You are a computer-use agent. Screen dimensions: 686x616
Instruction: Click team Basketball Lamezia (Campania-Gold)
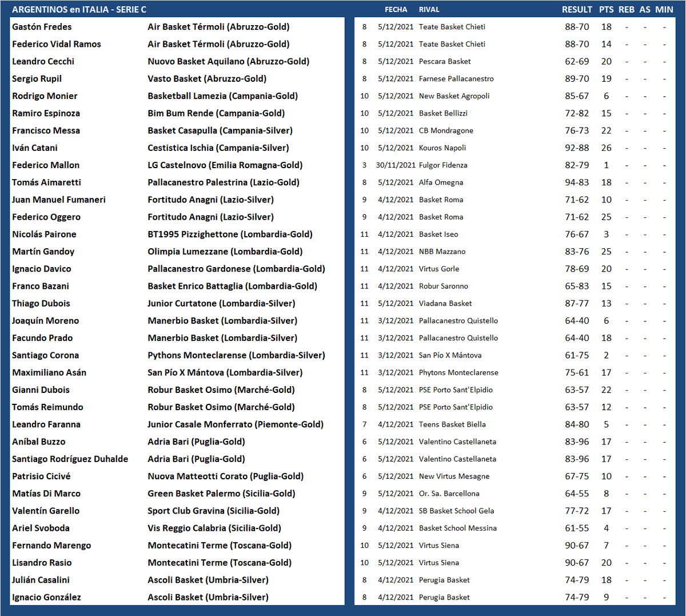223,96
